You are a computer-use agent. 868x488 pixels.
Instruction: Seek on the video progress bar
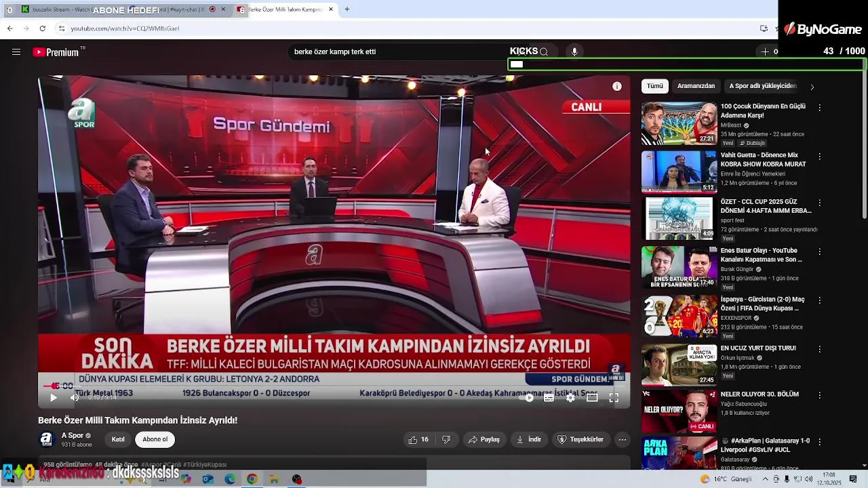coord(334,386)
